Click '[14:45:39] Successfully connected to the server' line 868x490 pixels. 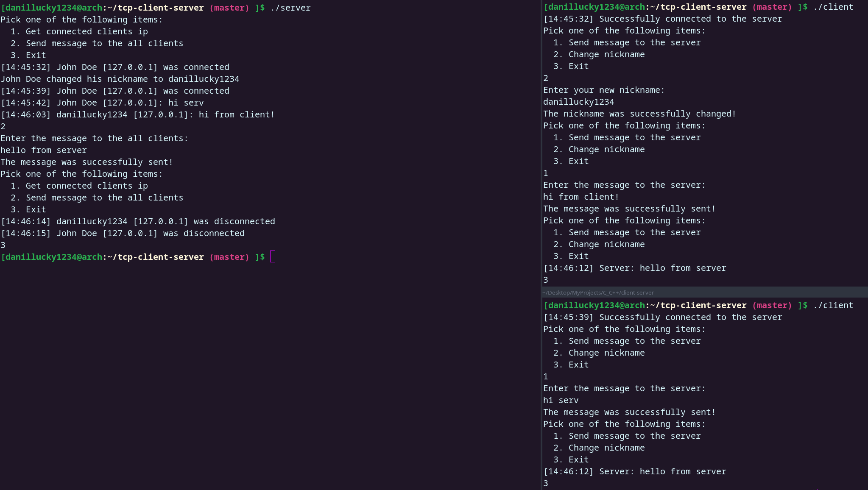click(x=663, y=317)
